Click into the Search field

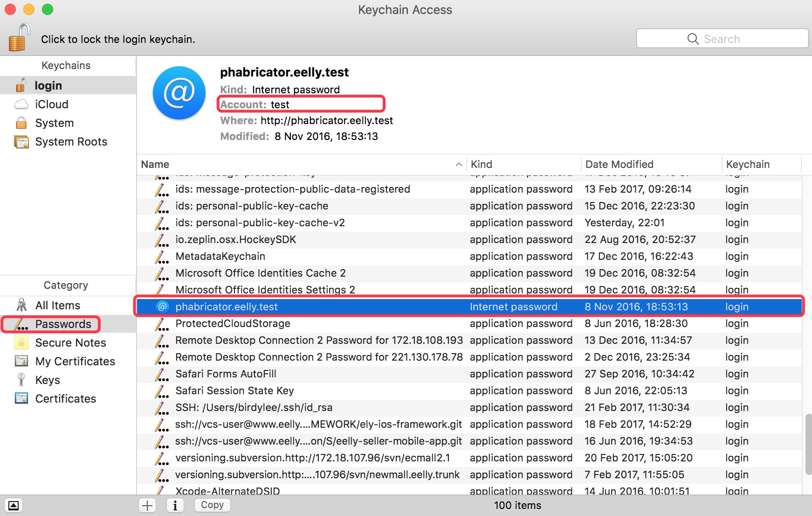pyautogui.click(x=722, y=38)
